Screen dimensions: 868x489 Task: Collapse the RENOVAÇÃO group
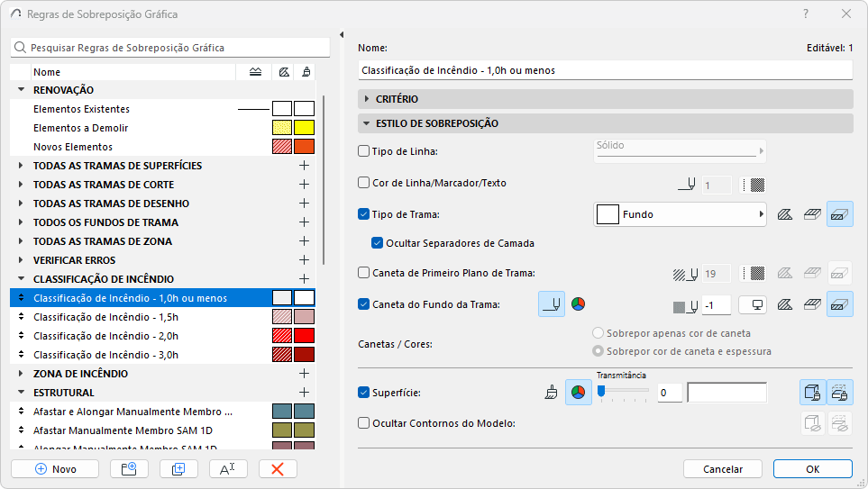(x=21, y=90)
